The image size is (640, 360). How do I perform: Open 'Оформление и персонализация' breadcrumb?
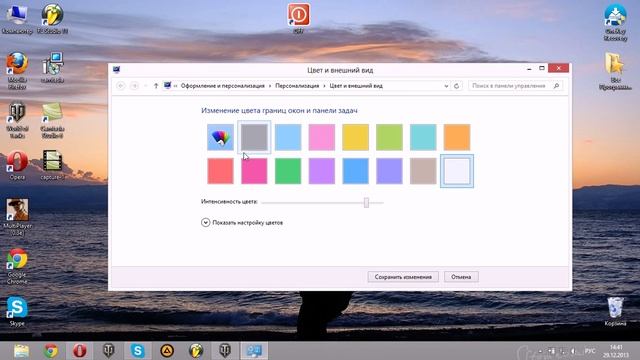(222, 86)
